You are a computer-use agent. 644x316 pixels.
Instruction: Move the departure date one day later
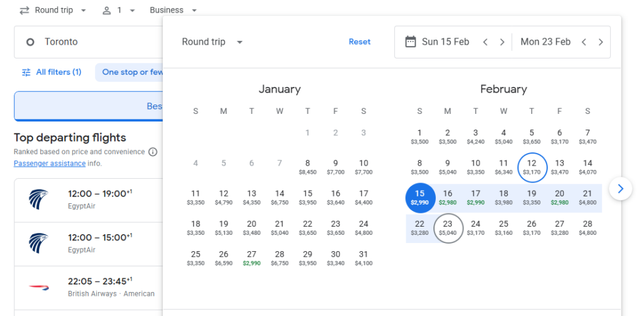tap(502, 42)
